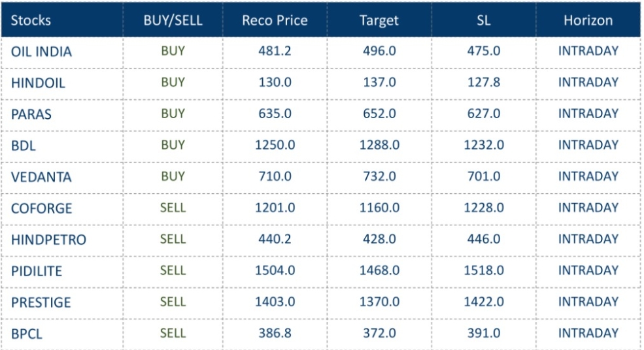This screenshot has width=644, height=350.
Task: Select the COFORGE stock name
Action: pyautogui.click(x=41, y=208)
